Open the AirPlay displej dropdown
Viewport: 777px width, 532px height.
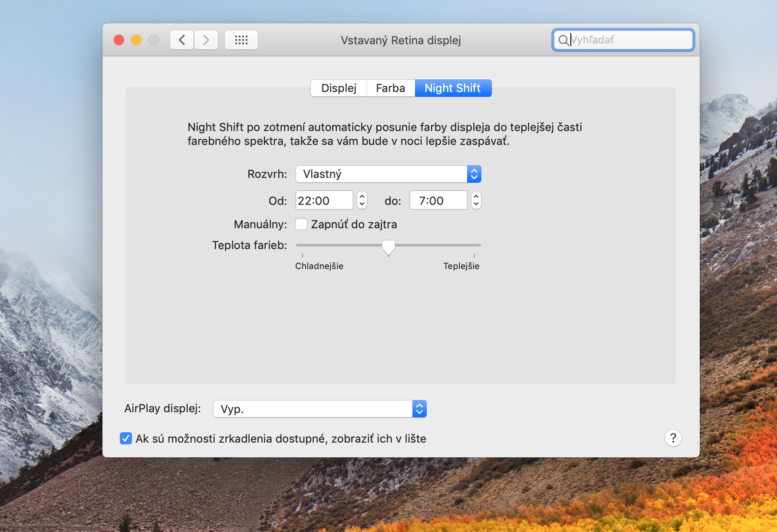click(x=320, y=409)
